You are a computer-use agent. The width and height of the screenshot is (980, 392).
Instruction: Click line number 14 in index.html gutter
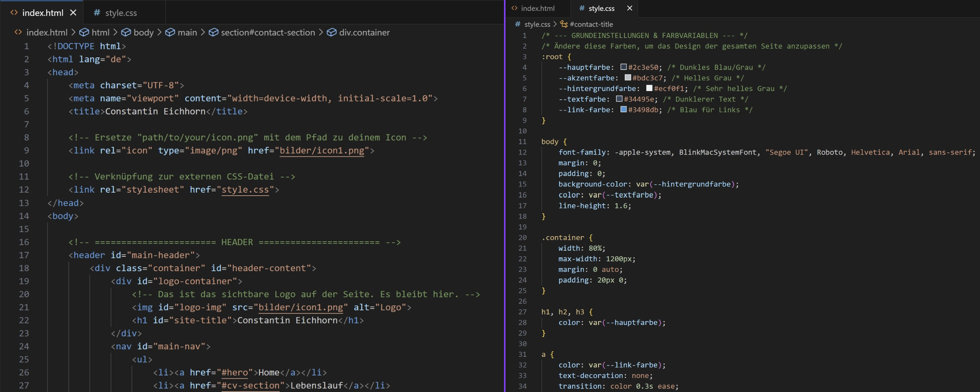24,216
